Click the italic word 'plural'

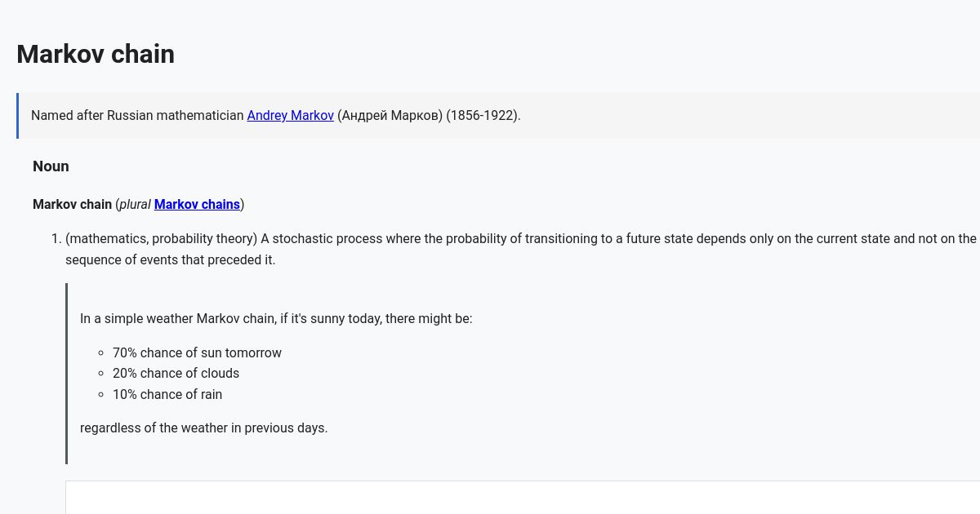(135, 205)
